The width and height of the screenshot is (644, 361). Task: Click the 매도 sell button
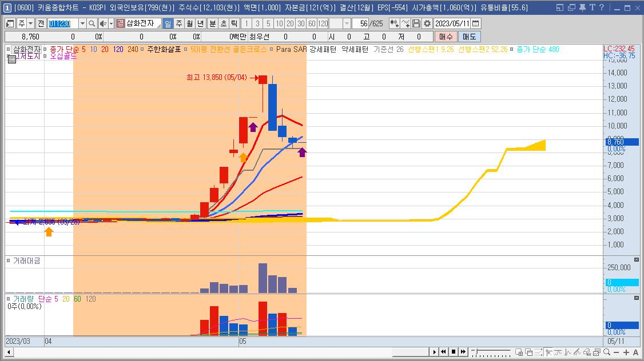tap(469, 37)
